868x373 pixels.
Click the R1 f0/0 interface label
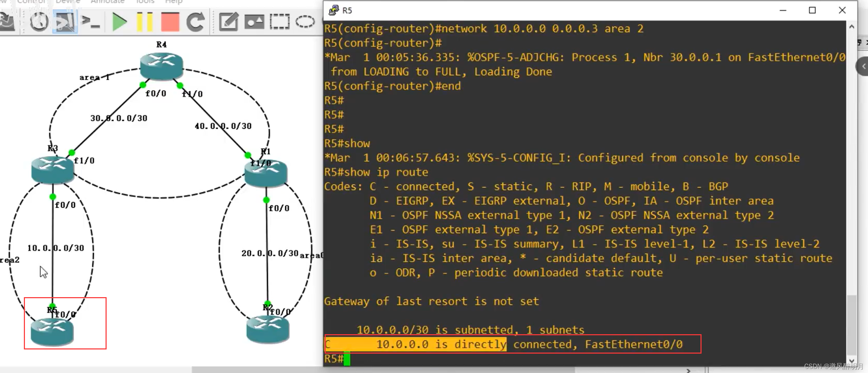point(279,208)
